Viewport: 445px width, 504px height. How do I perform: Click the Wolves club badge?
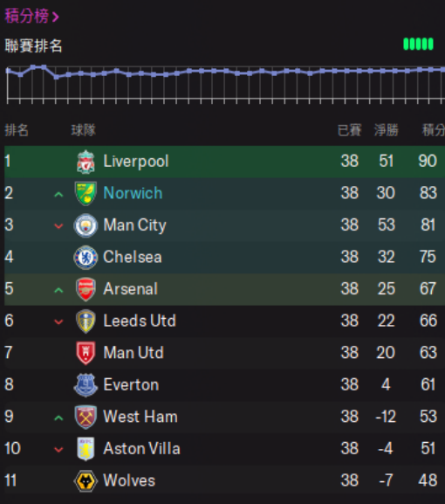coord(86,481)
